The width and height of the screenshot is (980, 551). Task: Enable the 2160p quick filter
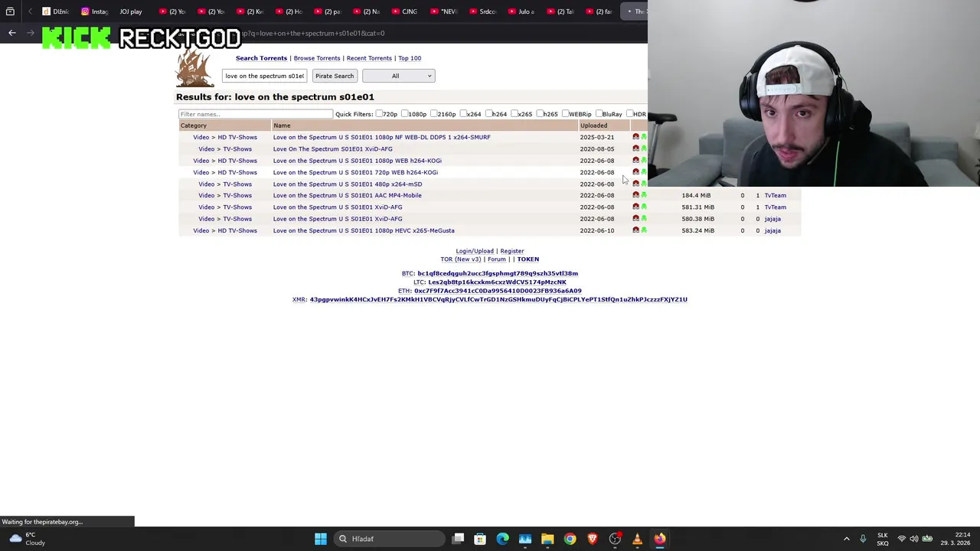(433, 114)
